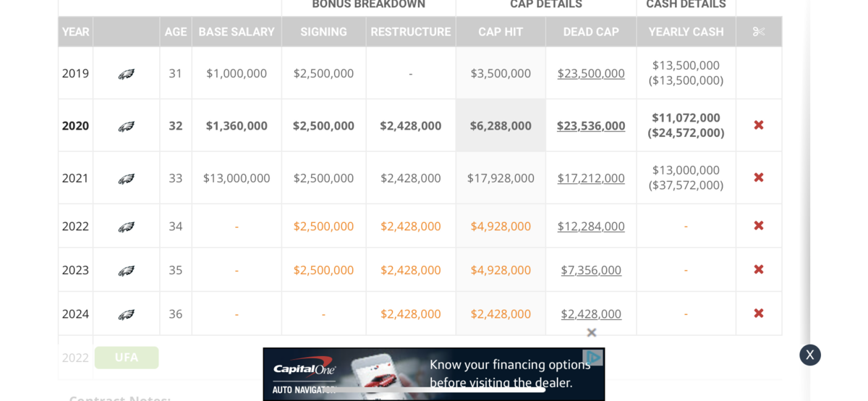Click the green UFA badge

[127, 358]
